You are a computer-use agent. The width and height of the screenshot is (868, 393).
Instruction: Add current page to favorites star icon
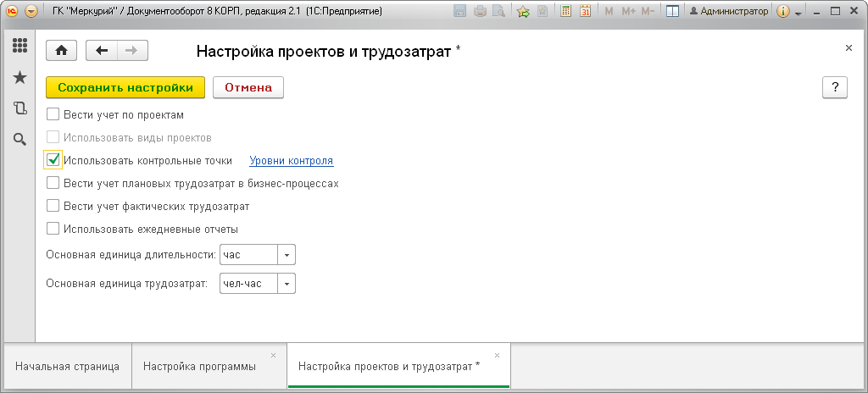(x=523, y=11)
